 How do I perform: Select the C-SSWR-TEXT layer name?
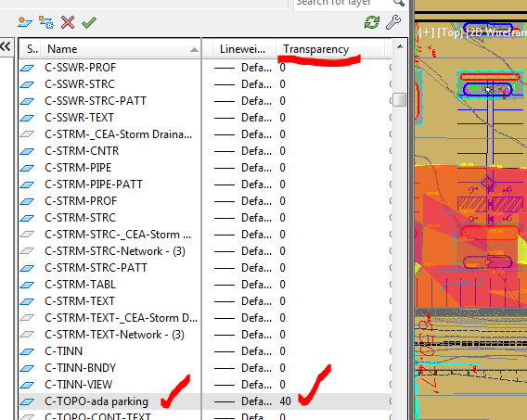79,118
